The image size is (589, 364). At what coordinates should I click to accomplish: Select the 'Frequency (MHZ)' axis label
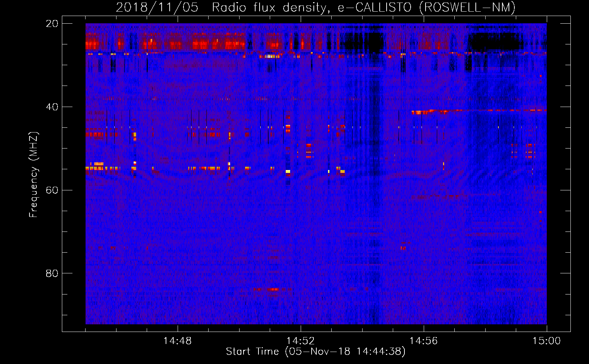tap(33, 175)
